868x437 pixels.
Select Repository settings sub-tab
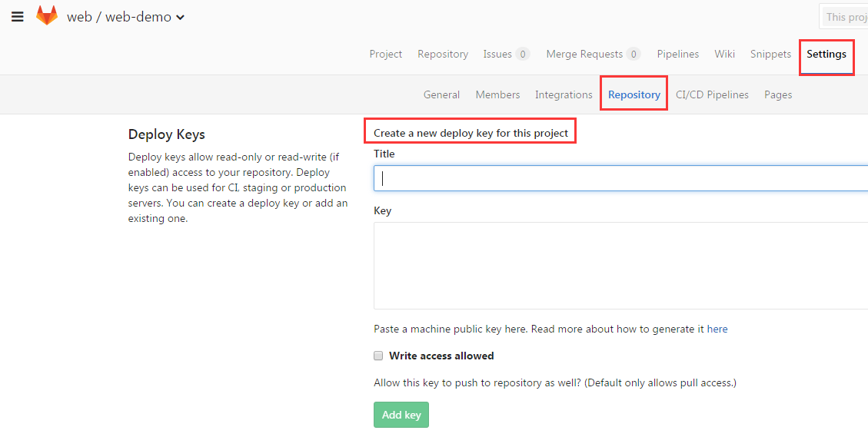click(634, 94)
